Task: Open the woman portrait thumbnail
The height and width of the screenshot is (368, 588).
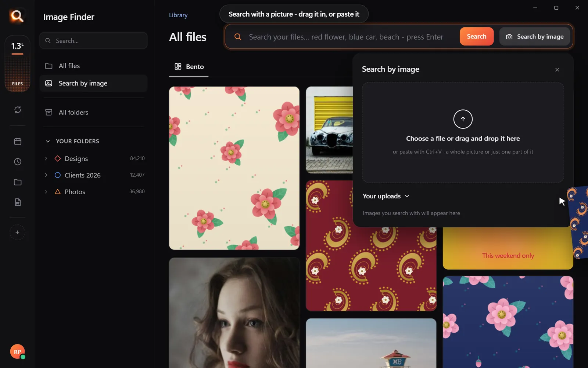Action: coord(234,313)
